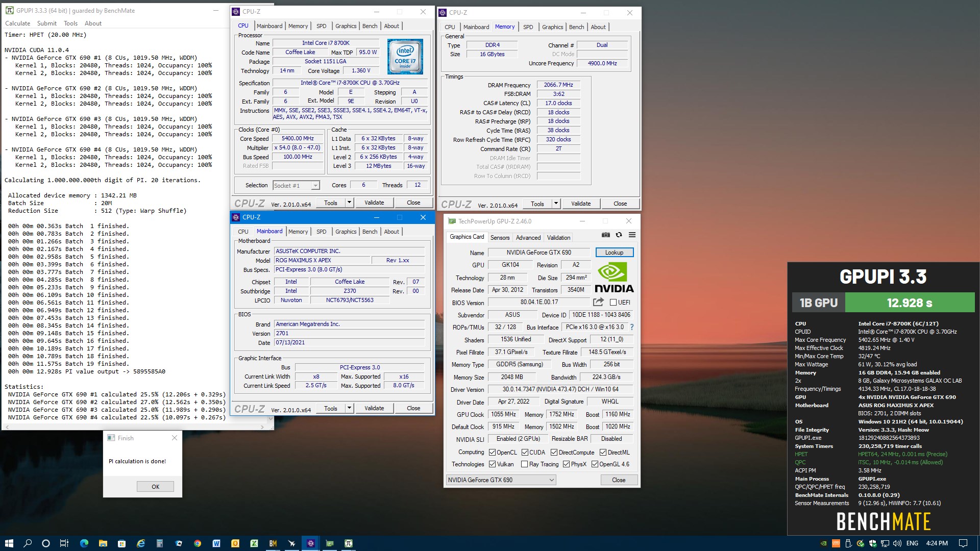This screenshot has width=980, height=551.
Task: Click the BIOS export share icon
Action: click(x=598, y=302)
